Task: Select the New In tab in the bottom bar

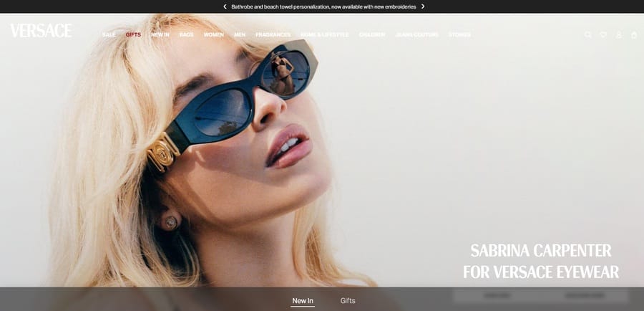Action: pos(303,301)
